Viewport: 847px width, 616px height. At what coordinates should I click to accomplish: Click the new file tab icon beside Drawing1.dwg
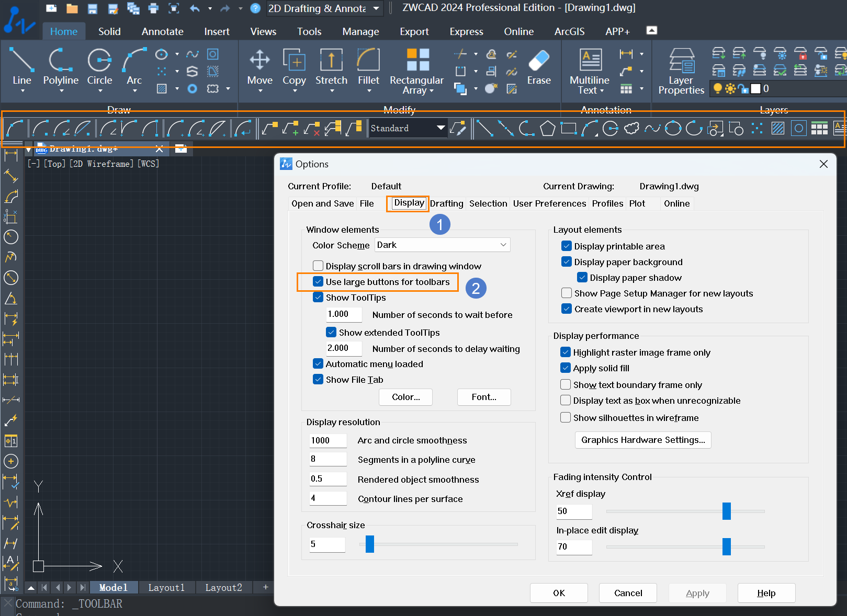[180, 149]
